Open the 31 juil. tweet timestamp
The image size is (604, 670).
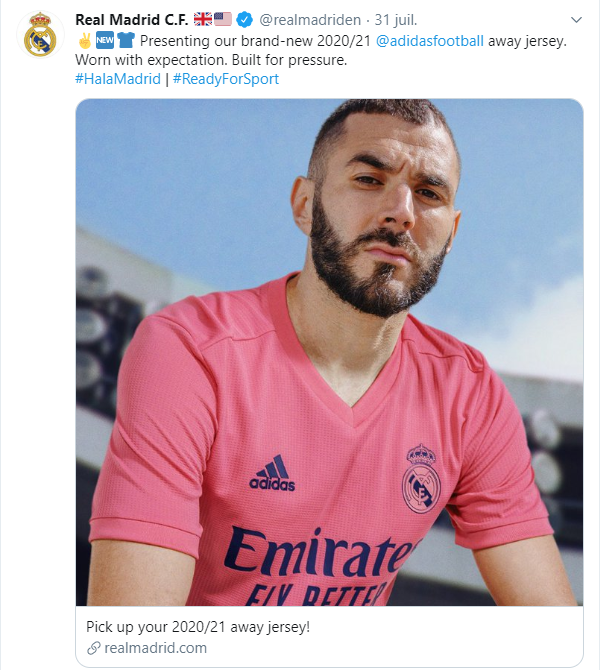pyautogui.click(x=396, y=20)
